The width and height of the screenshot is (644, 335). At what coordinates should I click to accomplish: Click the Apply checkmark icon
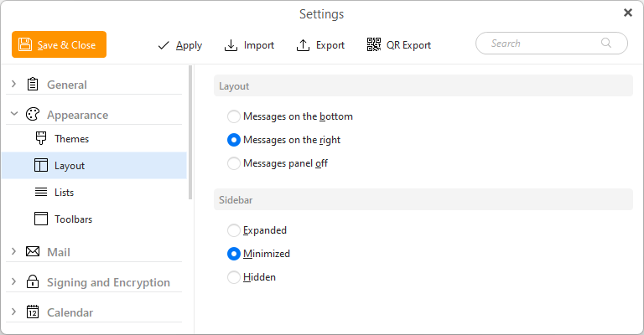coord(164,45)
